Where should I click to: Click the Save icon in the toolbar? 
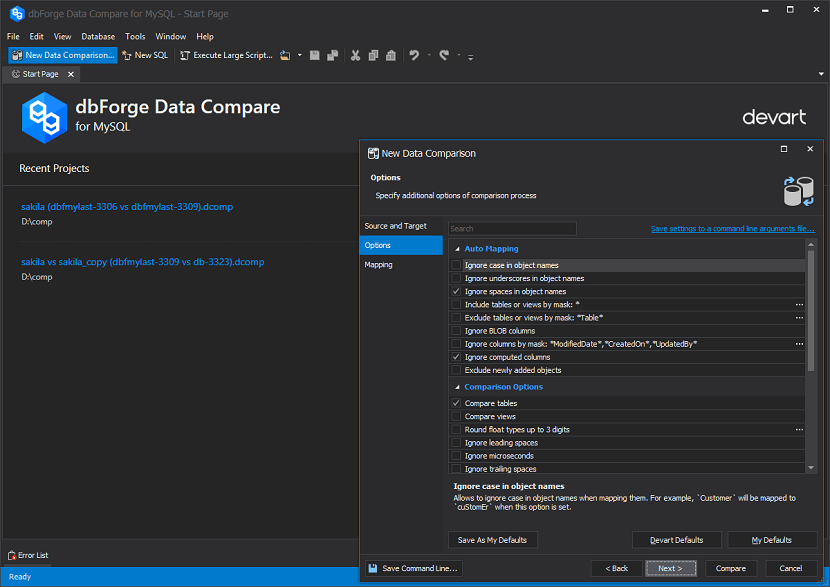click(314, 55)
